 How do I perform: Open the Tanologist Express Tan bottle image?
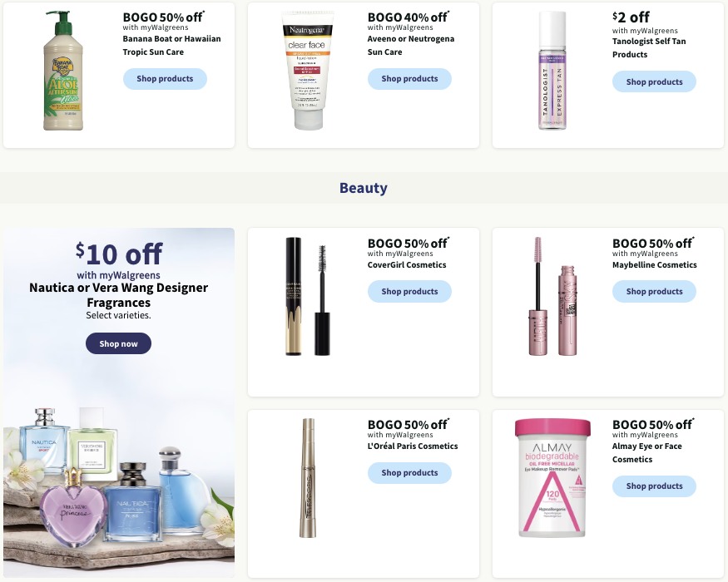pyautogui.click(x=552, y=71)
